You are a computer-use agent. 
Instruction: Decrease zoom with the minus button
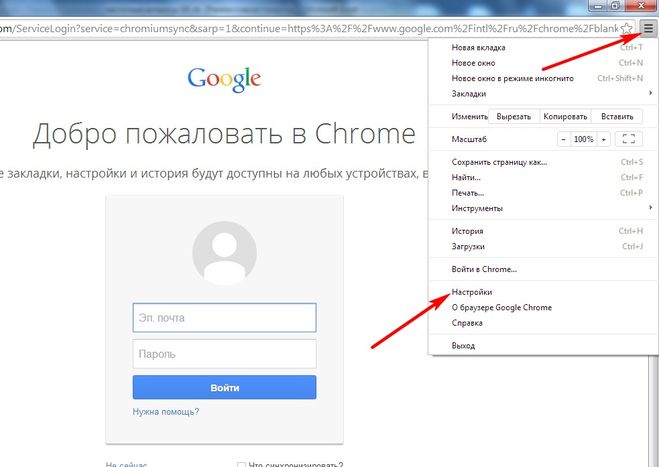click(x=564, y=139)
